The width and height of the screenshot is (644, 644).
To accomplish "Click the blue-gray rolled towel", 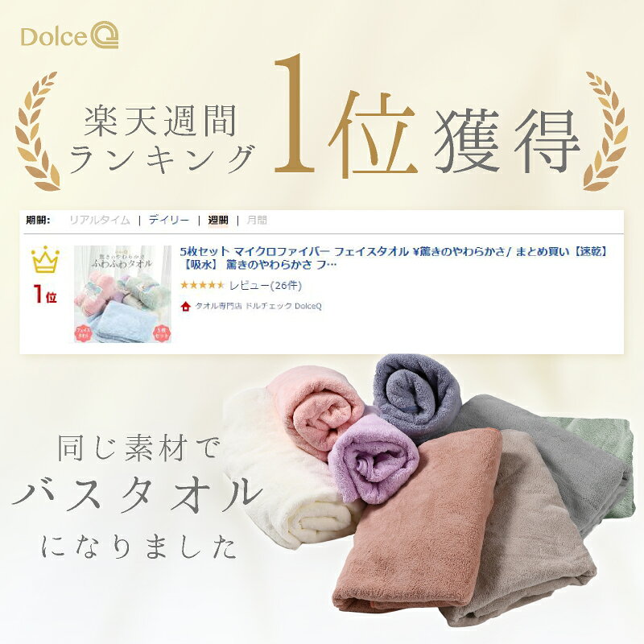I will (417, 394).
